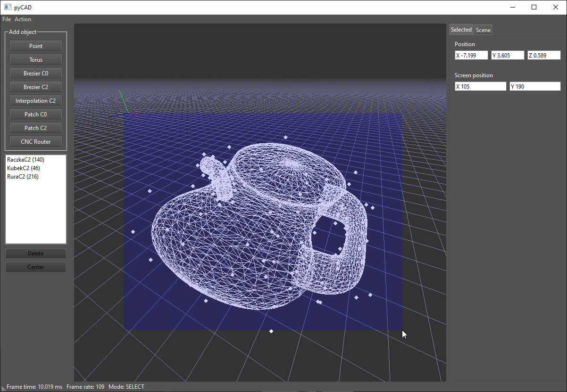Click the pyCAD icon in the title bar
The height and width of the screenshot is (392, 567).
pos(7,7)
